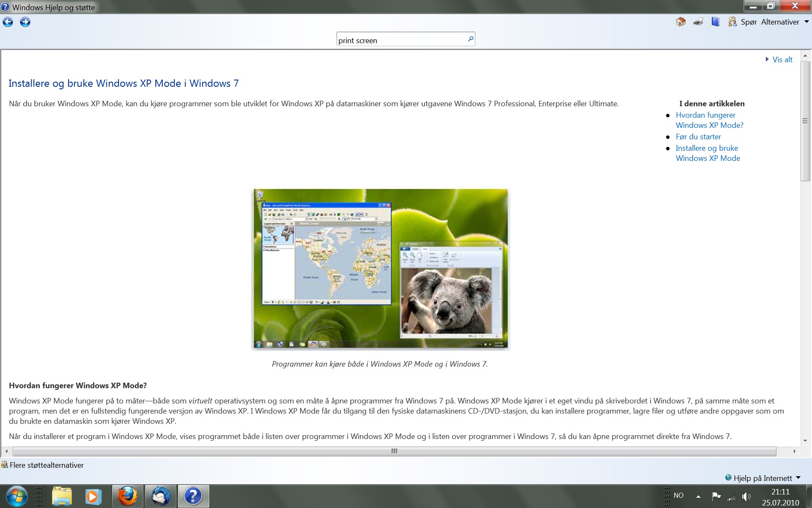Click horizontal scrollbar right arrow

click(794, 451)
